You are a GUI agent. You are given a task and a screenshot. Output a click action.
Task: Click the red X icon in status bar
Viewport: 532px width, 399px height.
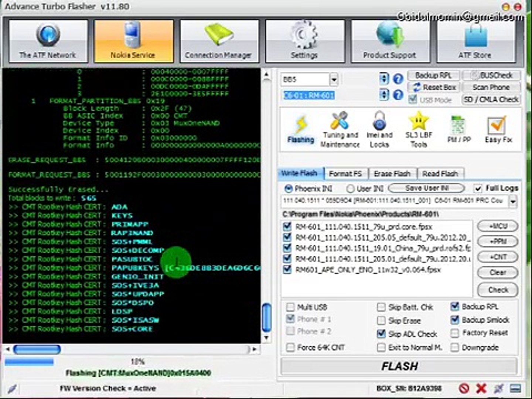pyautogui.click(x=481, y=388)
